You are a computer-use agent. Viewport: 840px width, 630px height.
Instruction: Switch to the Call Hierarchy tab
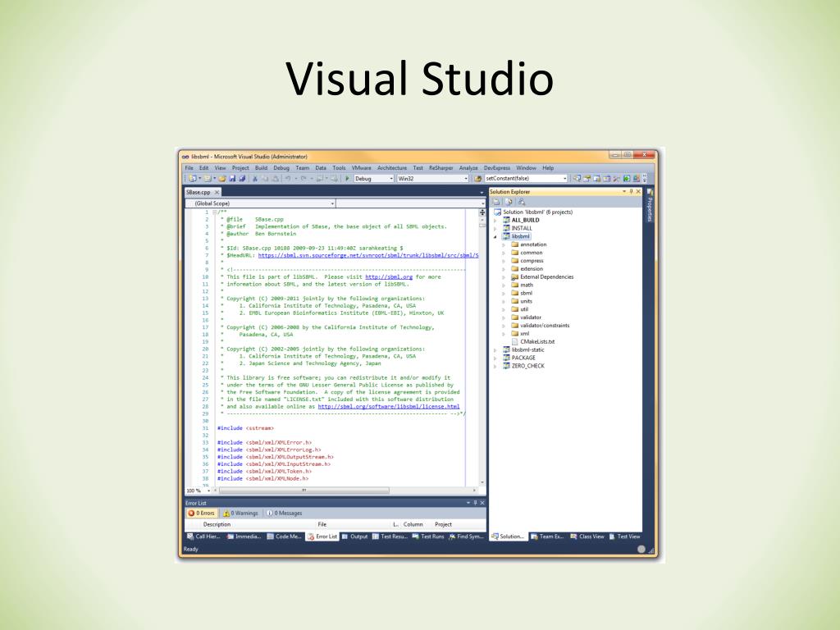(203, 536)
